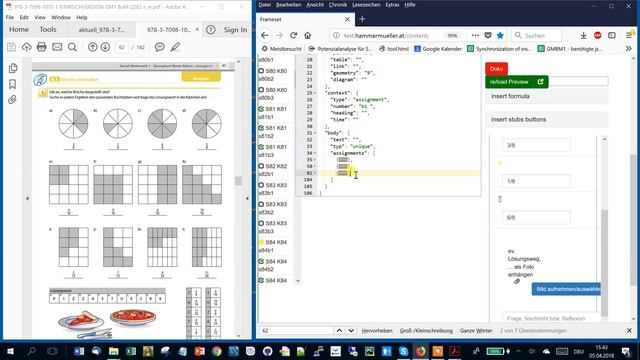Toggle the S81 K81 s81b2 checked status
This screenshot has height=360, width=640.
pyautogui.click(x=261, y=128)
